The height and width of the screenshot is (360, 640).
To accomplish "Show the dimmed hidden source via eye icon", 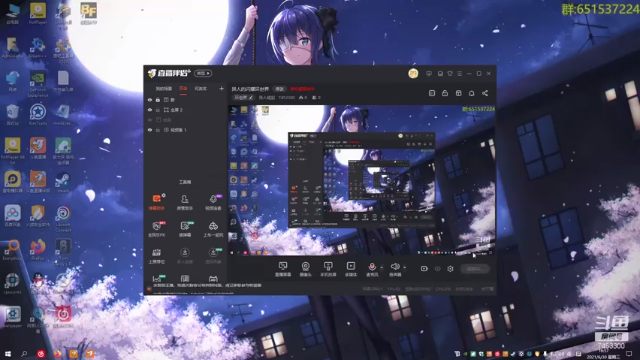I will tap(150, 120).
